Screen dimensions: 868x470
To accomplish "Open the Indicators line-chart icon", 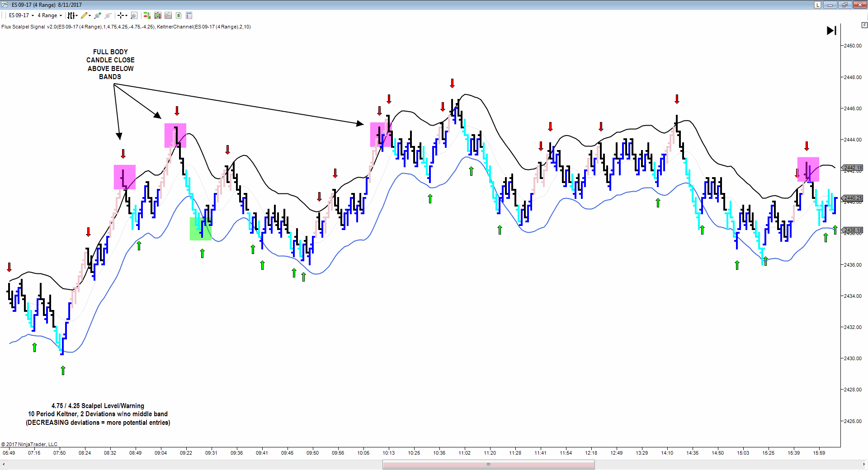I will tap(168, 15).
